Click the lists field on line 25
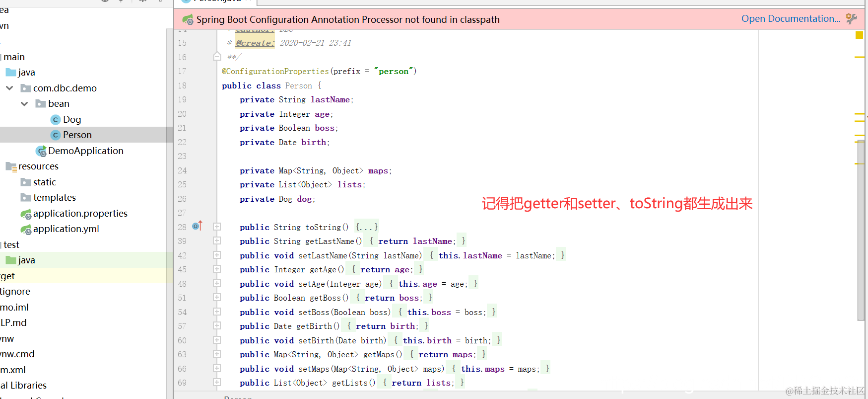This screenshot has height=399, width=868. (350, 184)
